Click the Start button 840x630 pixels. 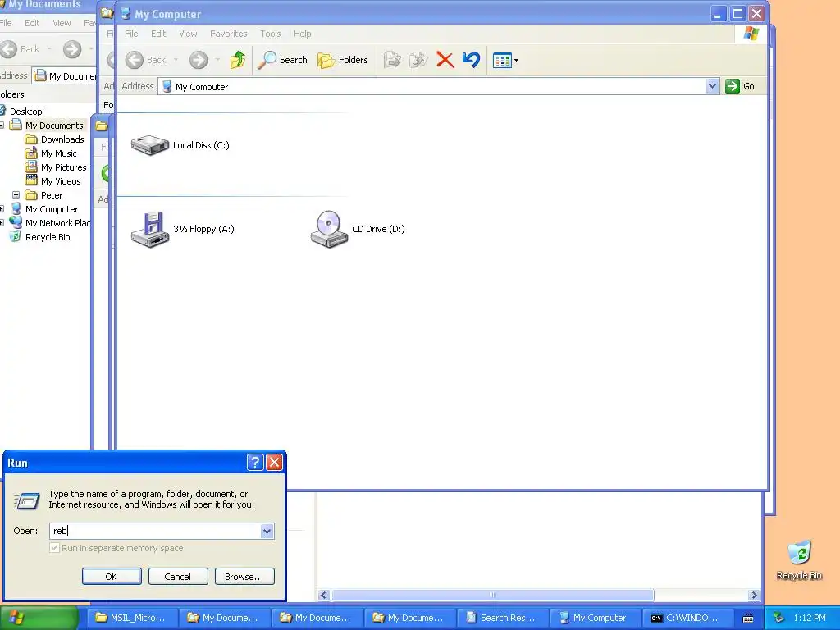click(39, 618)
